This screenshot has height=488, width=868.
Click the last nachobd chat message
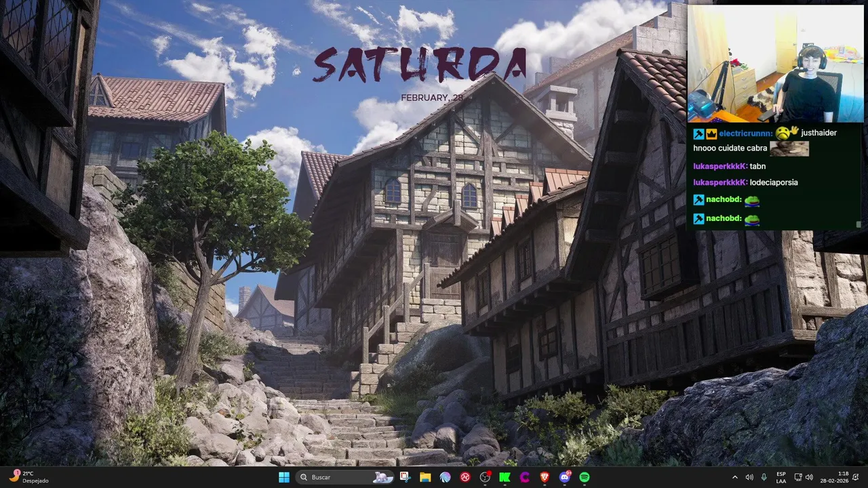726,218
